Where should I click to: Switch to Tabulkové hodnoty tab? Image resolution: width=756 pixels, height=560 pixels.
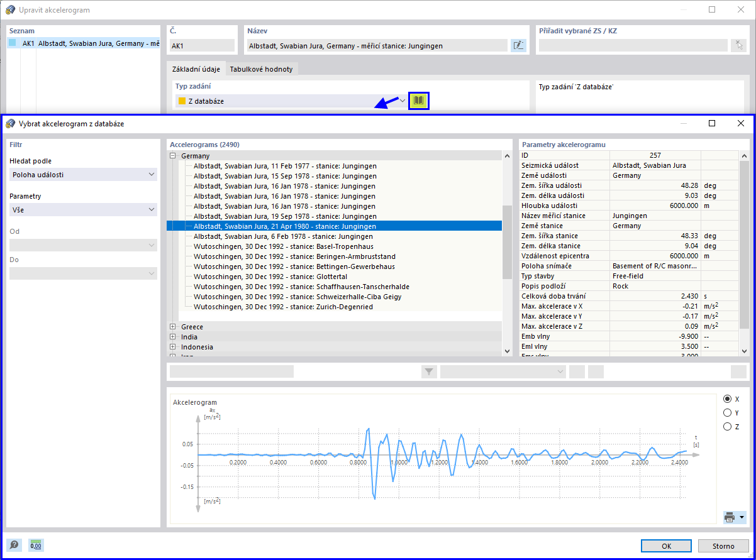(261, 69)
